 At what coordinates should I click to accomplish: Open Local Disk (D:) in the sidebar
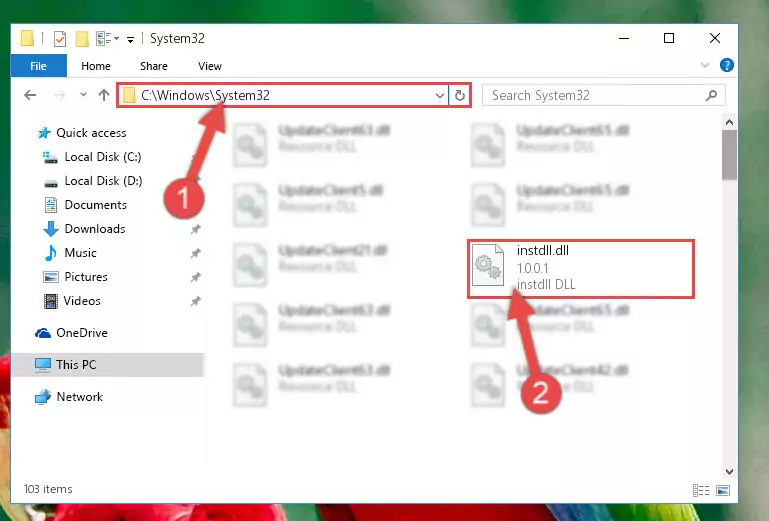pyautogui.click(x=103, y=181)
